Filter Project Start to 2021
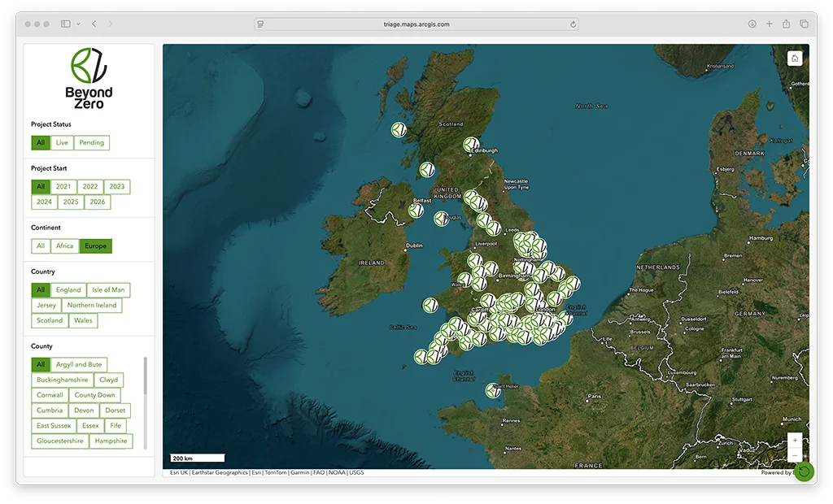Screen dimensions: 833x504 pos(63,186)
